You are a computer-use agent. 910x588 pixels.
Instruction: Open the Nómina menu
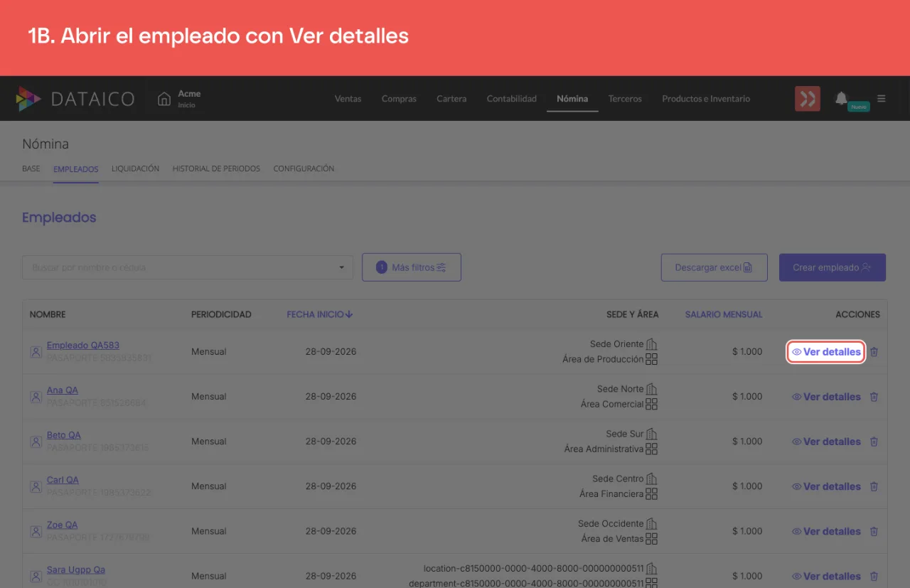point(572,99)
